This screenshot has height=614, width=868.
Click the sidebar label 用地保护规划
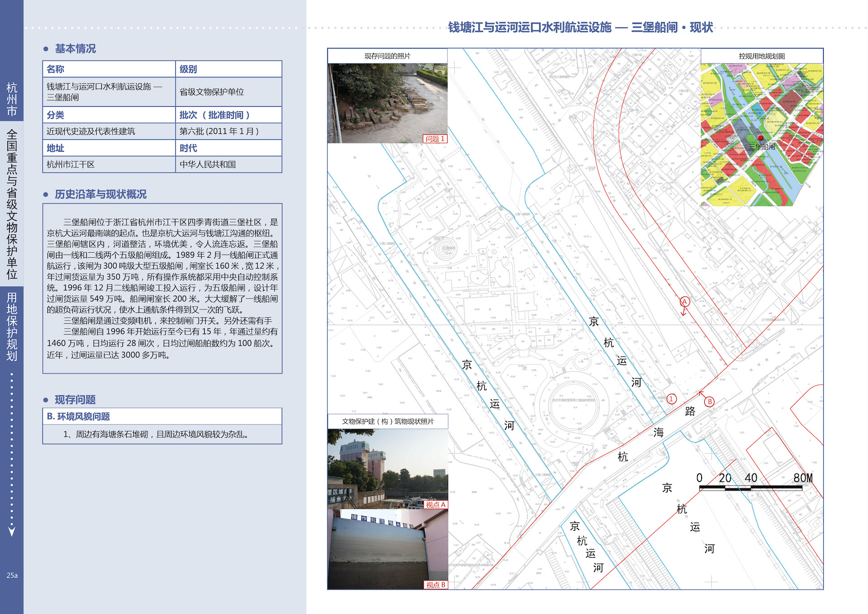12,326
